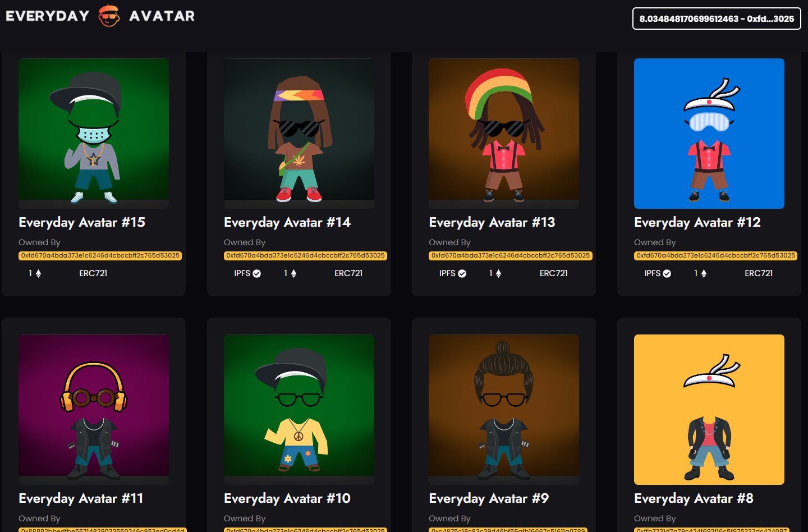The width and height of the screenshot is (808, 532).
Task: Click the AVATAR wordmark in the header
Action: [x=162, y=16]
